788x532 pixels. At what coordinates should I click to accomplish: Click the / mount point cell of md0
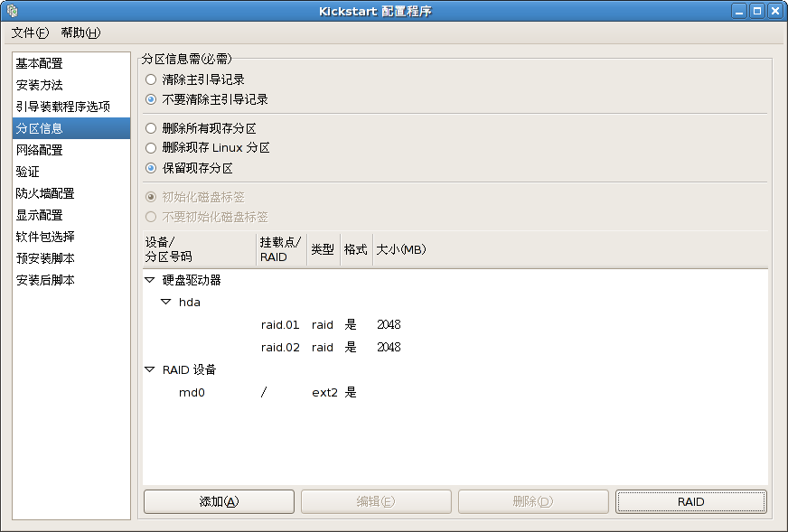(x=264, y=392)
